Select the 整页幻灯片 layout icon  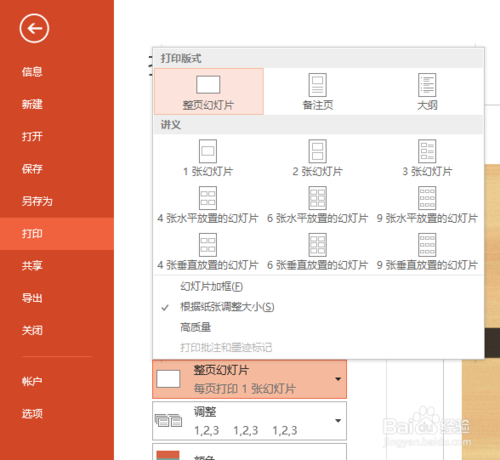coord(208,85)
